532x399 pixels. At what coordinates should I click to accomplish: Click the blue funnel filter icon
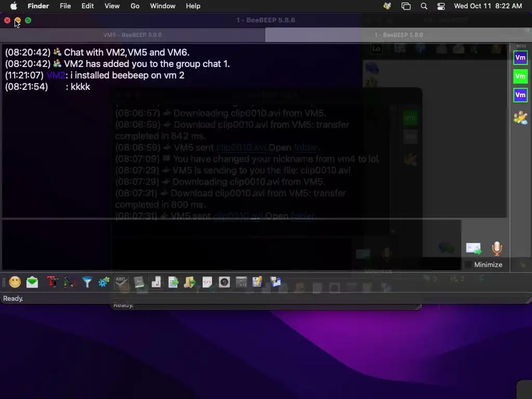click(x=87, y=282)
